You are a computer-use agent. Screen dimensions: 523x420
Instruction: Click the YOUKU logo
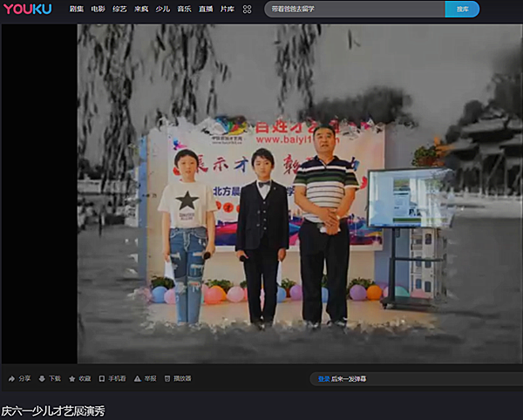coord(27,9)
